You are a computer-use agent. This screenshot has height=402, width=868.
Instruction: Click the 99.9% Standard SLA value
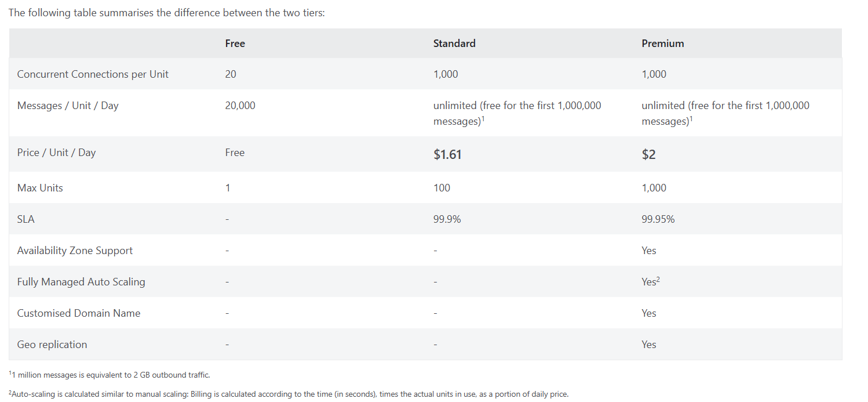click(x=447, y=219)
